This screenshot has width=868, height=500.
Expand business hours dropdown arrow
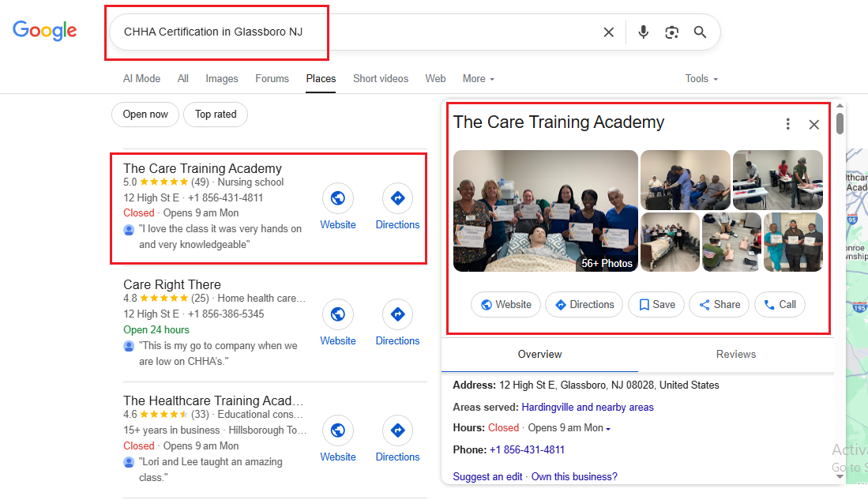pyautogui.click(x=608, y=429)
